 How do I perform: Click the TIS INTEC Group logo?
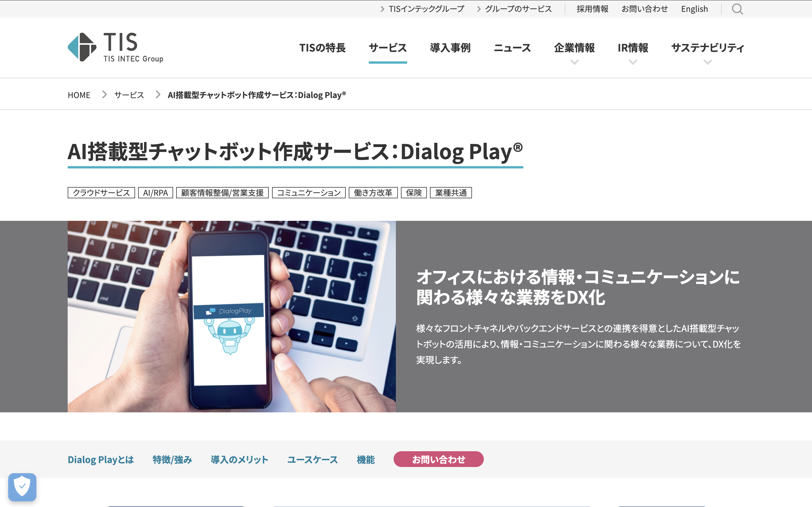coord(115,47)
